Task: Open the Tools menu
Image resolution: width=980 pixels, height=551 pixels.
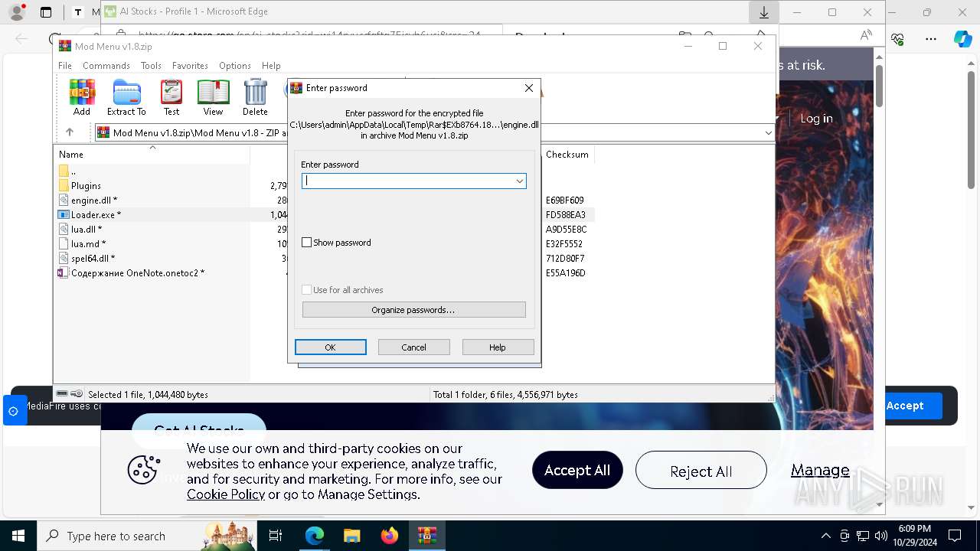Action: point(151,66)
